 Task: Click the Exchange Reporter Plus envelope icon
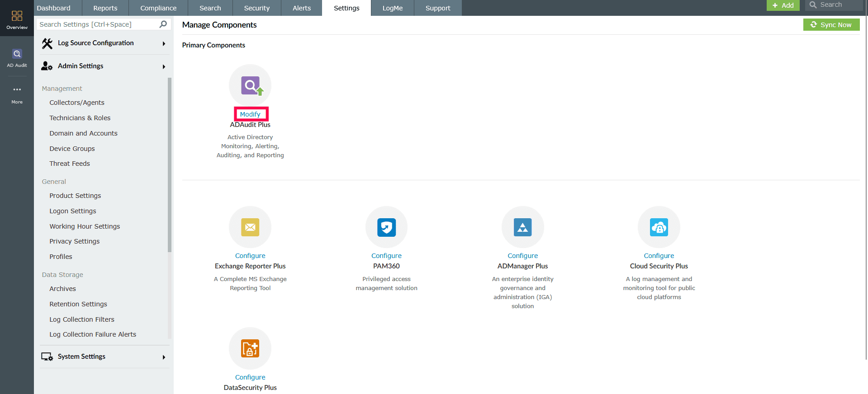pos(250,227)
